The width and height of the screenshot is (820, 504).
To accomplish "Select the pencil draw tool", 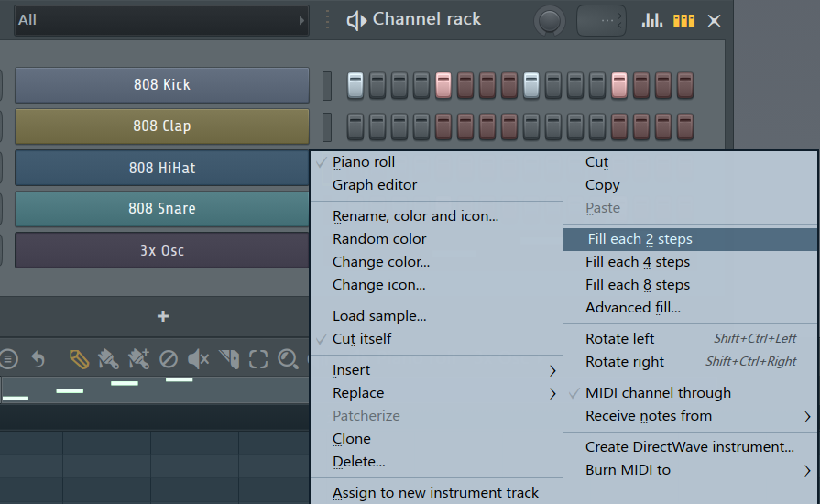I will 80,358.
